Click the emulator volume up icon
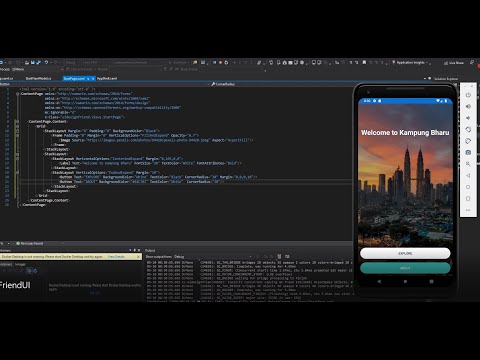Image resolution: width=480 pixels, height=360 pixels. click(468, 106)
